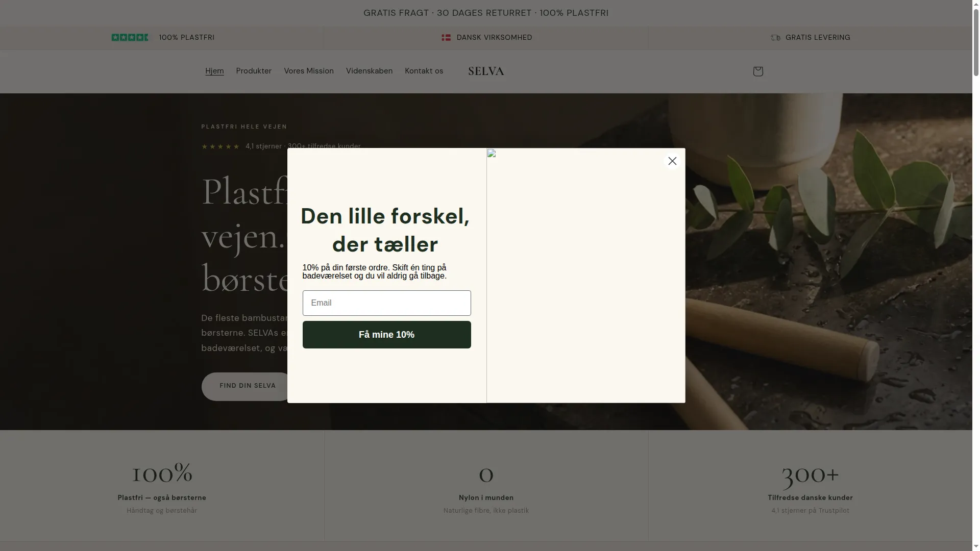The width and height of the screenshot is (980, 551).
Task: Click the Nylon i munden stat
Action: pos(486,498)
